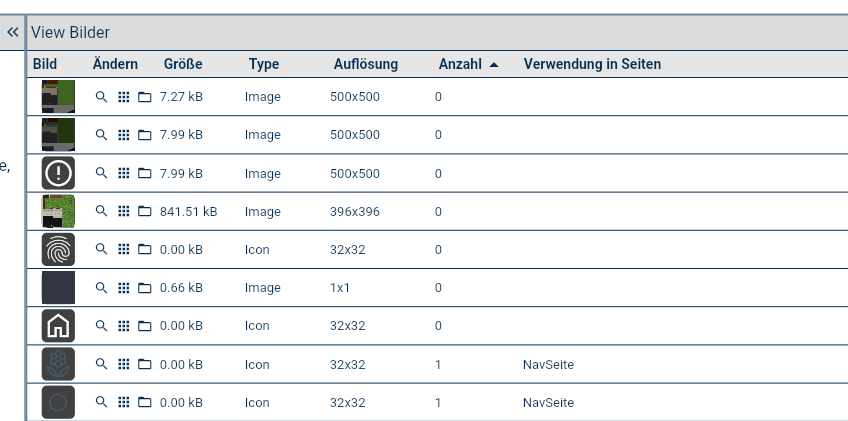Image resolution: width=848 pixels, height=421 pixels.
Task: Select the exclamation mark image thumbnail
Action: [x=58, y=173]
